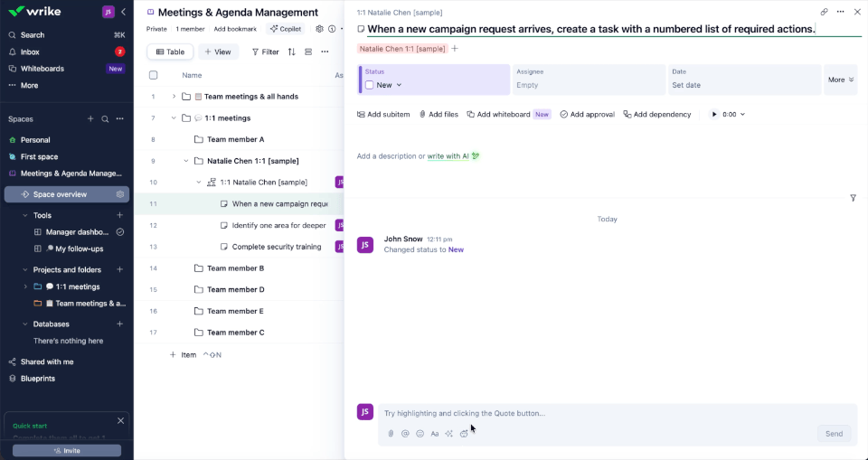Open the New status dropdown arrow
The height and width of the screenshot is (460, 868).
(x=399, y=85)
